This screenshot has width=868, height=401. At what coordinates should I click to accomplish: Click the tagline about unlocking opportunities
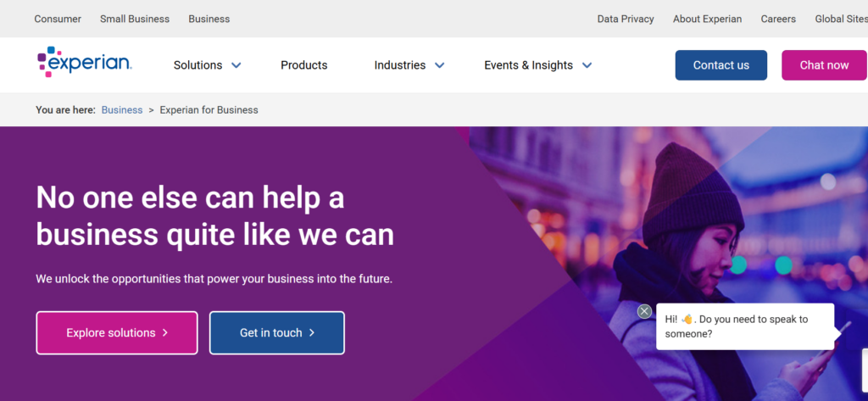click(214, 279)
